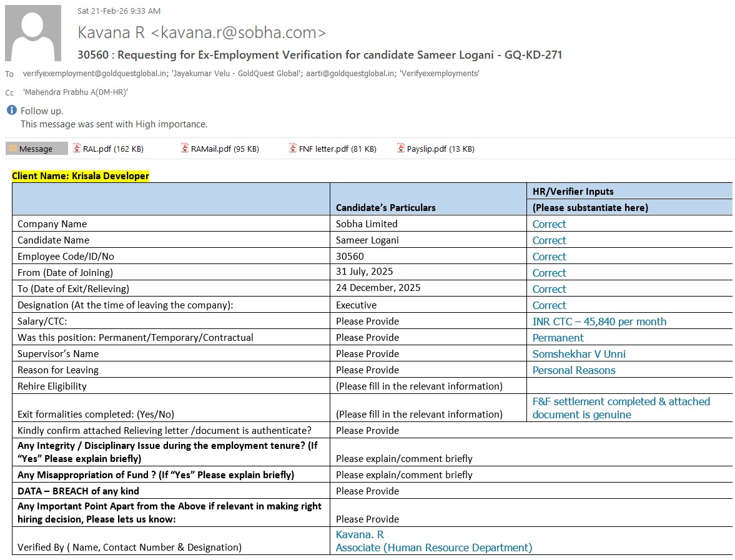Click the envelope icon on Message tab

tap(12, 149)
